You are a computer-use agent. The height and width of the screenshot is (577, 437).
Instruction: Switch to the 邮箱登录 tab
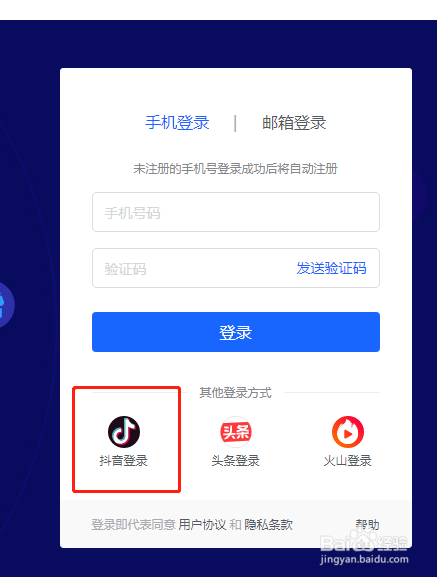point(294,123)
